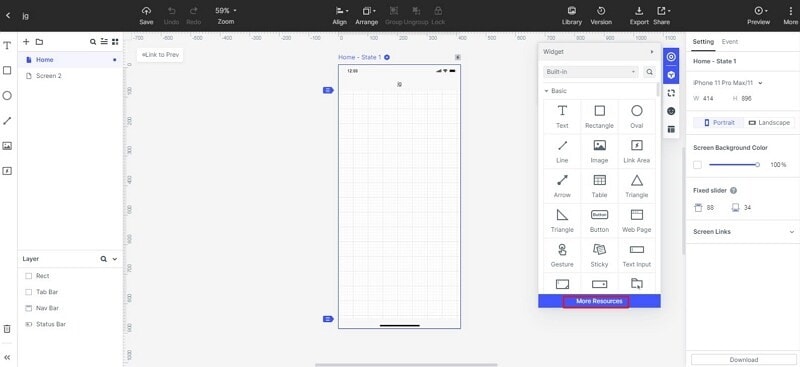
Task: Pick the Text Input widget
Action: [636, 255]
